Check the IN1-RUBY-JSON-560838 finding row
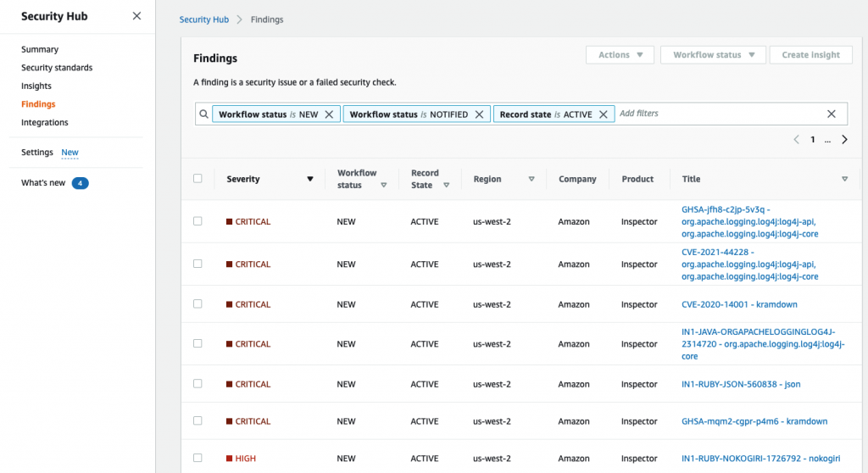Viewport: 868px width, 473px height. click(x=198, y=383)
